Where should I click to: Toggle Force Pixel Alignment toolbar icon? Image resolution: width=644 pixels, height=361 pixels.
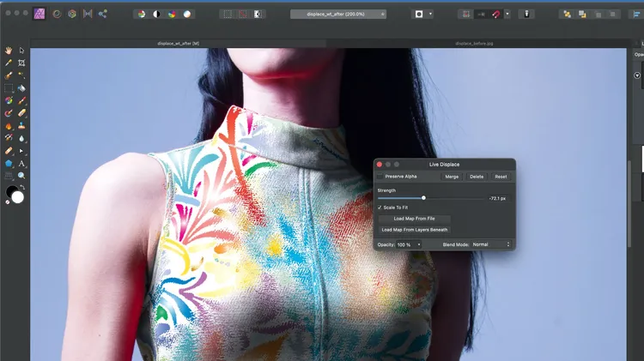click(x=465, y=14)
